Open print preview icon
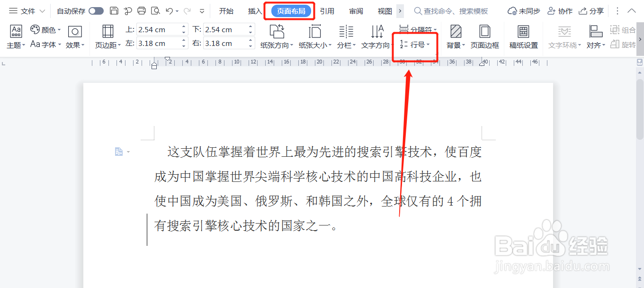This screenshot has width=644, height=288. [x=155, y=11]
